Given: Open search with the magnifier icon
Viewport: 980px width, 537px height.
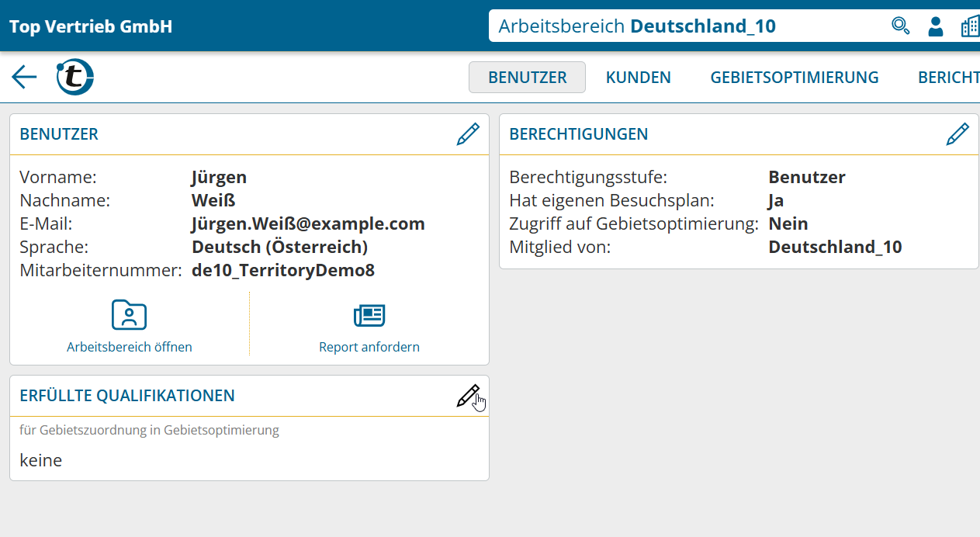Looking at the screenshot, I should tap(900, 26).
